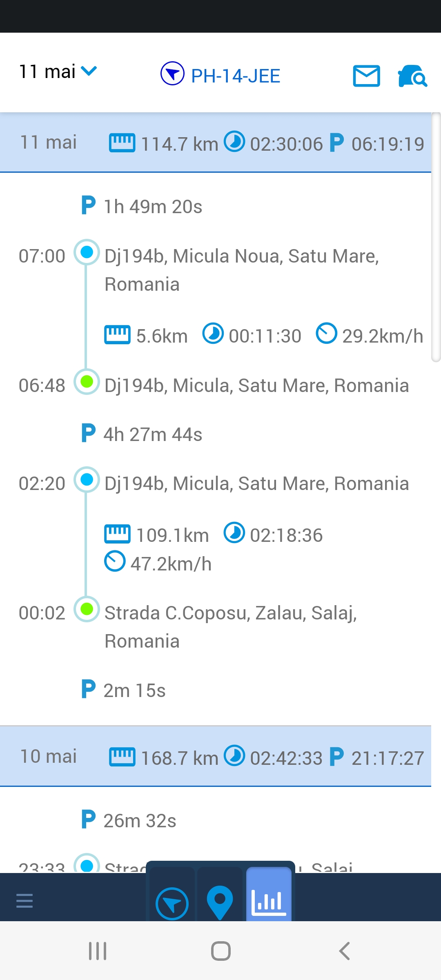Tap the green 06:48 start marker
This screenshot has width=441, height=980.
pyautogui.click(x=87, y=382)
